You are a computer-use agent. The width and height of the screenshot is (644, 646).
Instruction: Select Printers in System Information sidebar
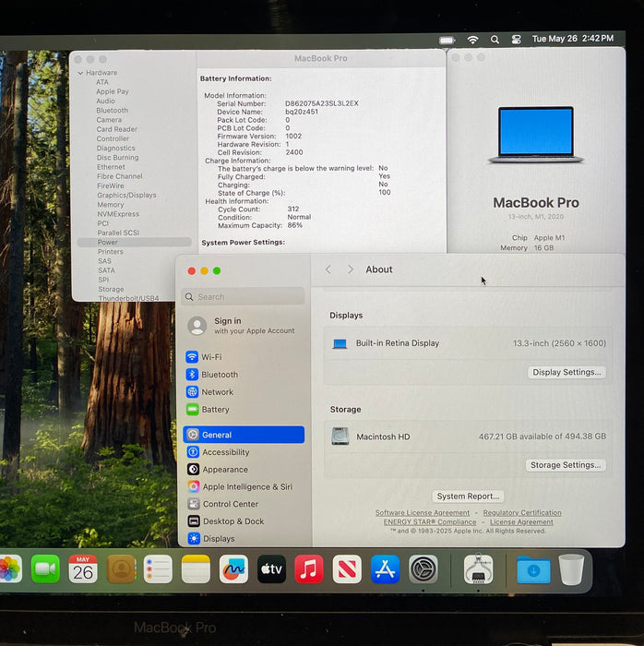pyautogui.click(x=111, y=252)
